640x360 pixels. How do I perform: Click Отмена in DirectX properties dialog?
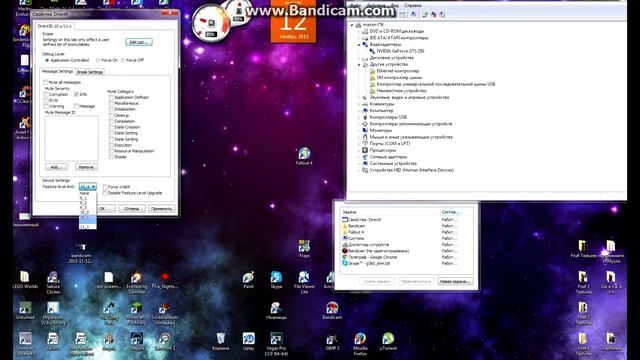coord(132,209)
